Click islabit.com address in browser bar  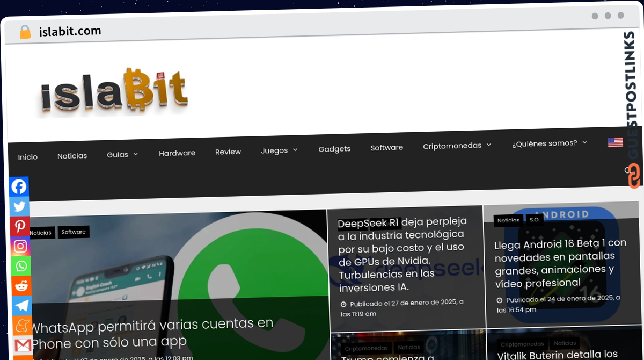pos(70,32)
